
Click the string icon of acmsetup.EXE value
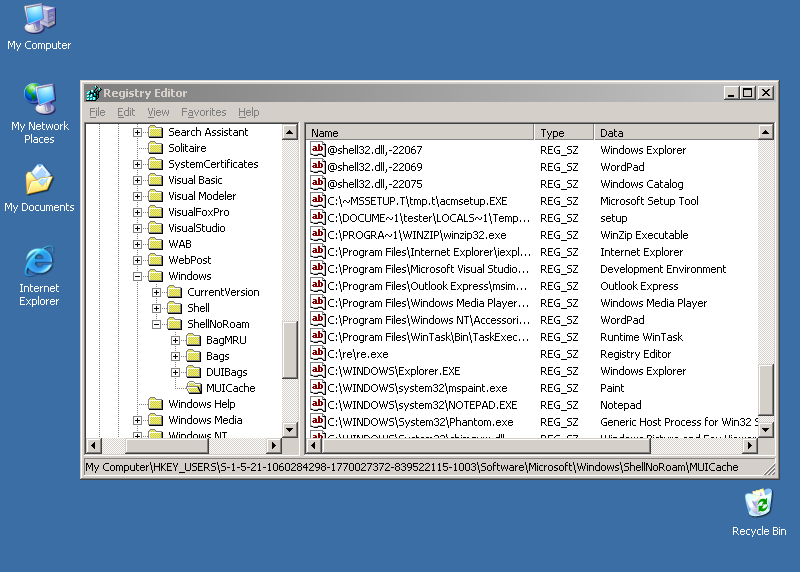tap(318, 201)
